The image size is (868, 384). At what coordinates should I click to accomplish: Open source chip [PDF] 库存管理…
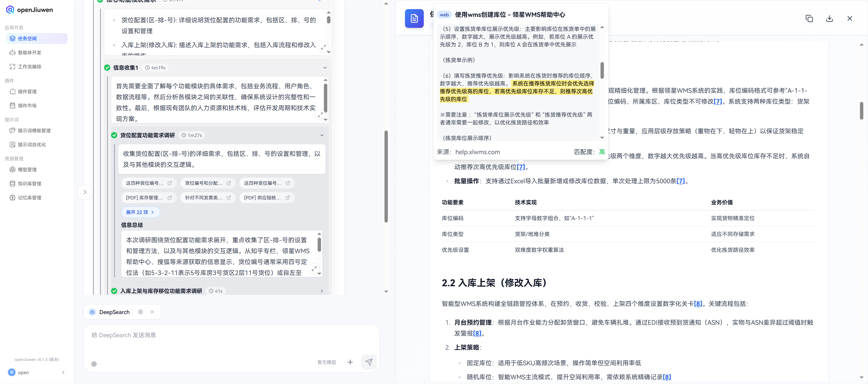[149, 198]
